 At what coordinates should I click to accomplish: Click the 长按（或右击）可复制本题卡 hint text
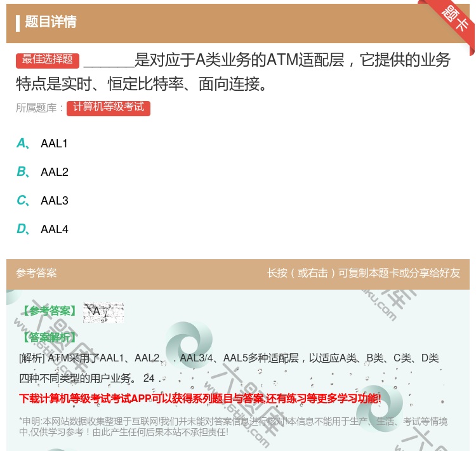point(364,273)
